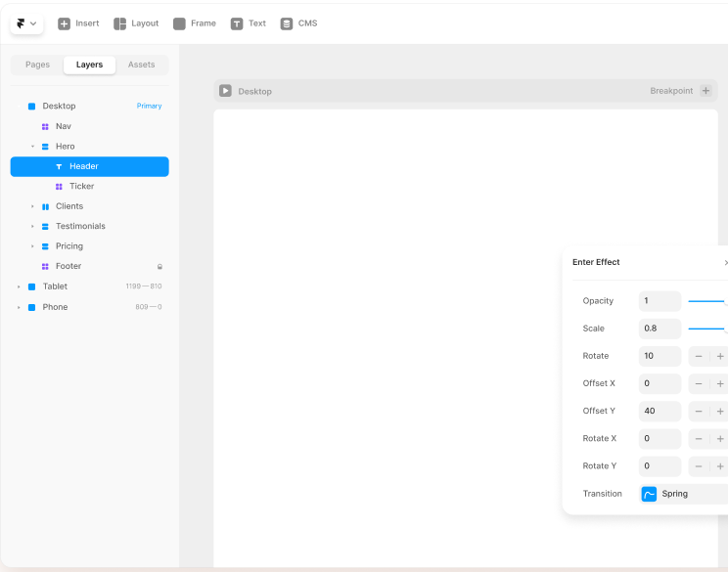This screenshot has height=572, width=728.
Task: Select the Frame tool icon
Action: 179,23
